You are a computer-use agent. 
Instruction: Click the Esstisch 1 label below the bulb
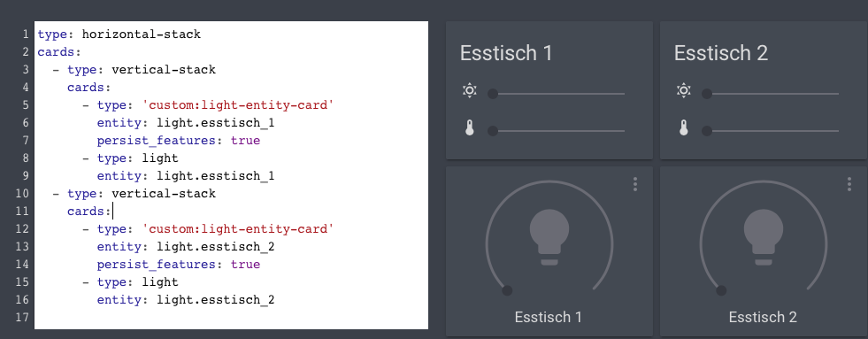point(548,318)
